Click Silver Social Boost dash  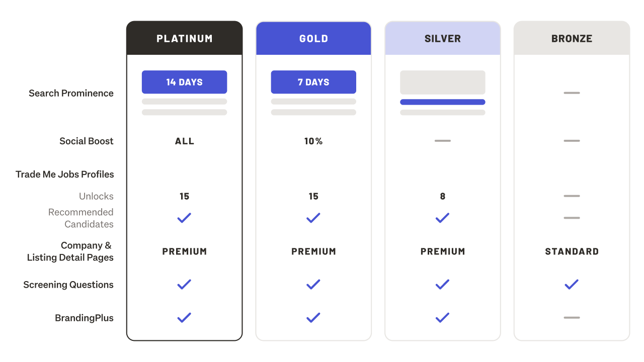pos(442,141)
